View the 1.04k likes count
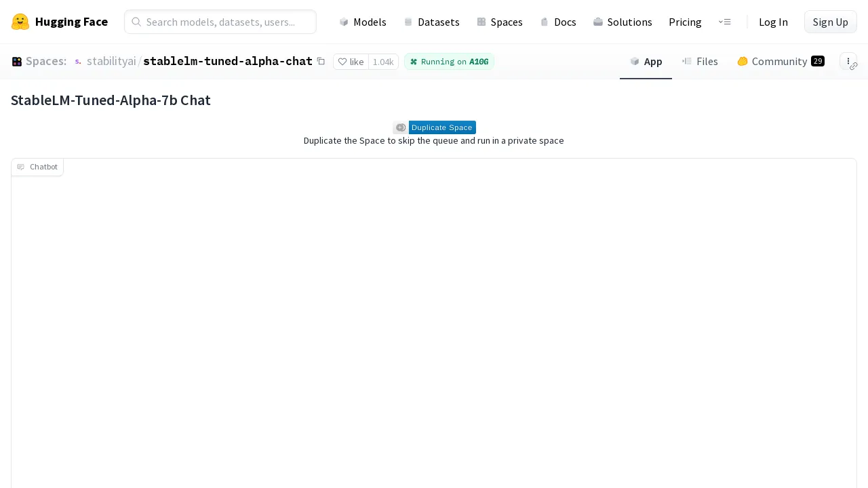This screenshot has width=868, height=488. coord(383,62)
